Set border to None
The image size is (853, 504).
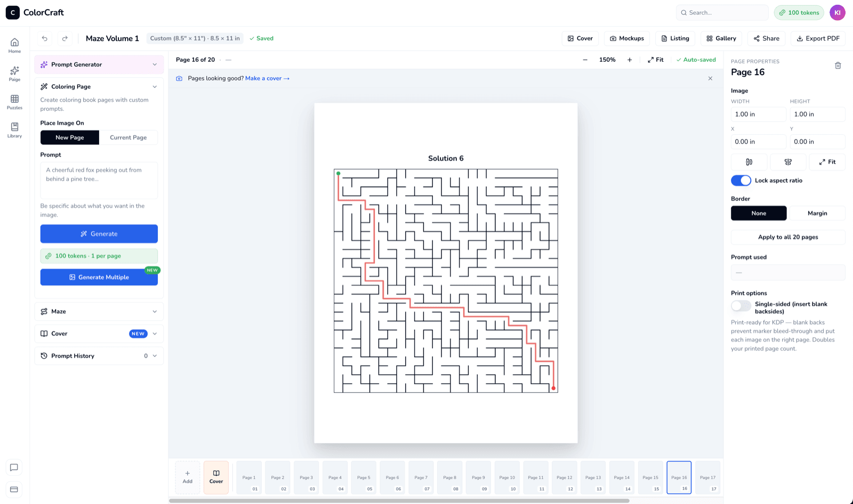pos(759,213)
